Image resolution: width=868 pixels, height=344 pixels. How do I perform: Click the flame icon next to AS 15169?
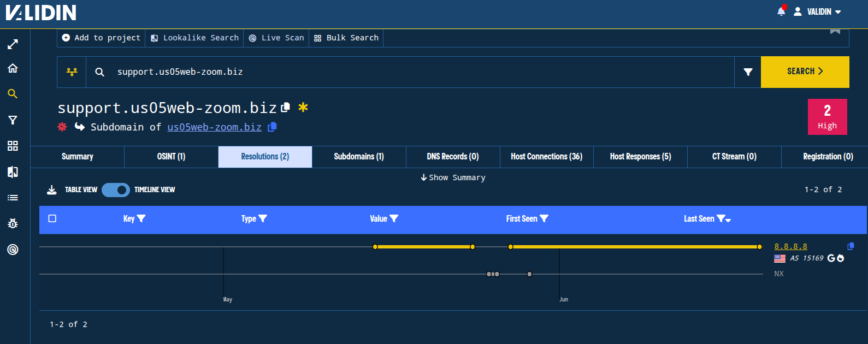(x=841, y=258)
